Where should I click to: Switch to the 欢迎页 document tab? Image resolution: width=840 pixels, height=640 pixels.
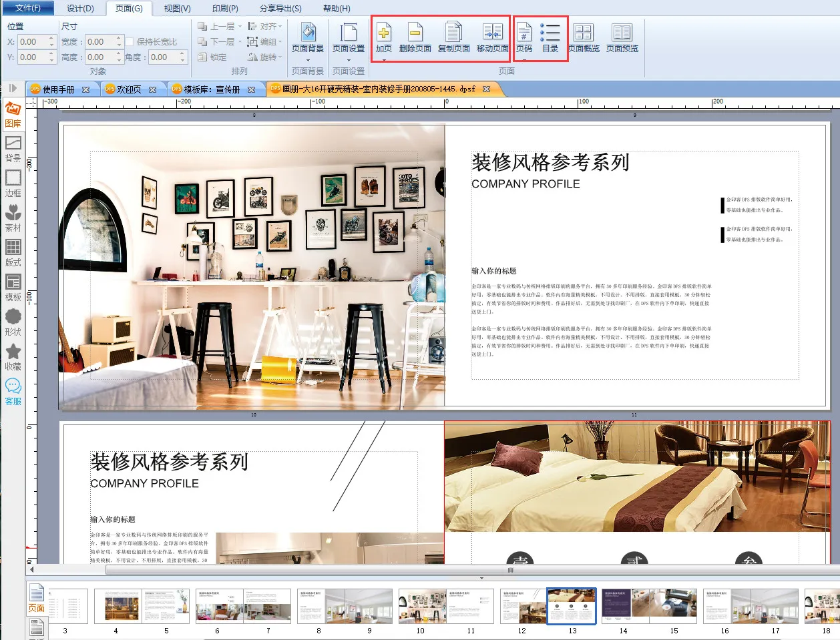click(129, 89)
